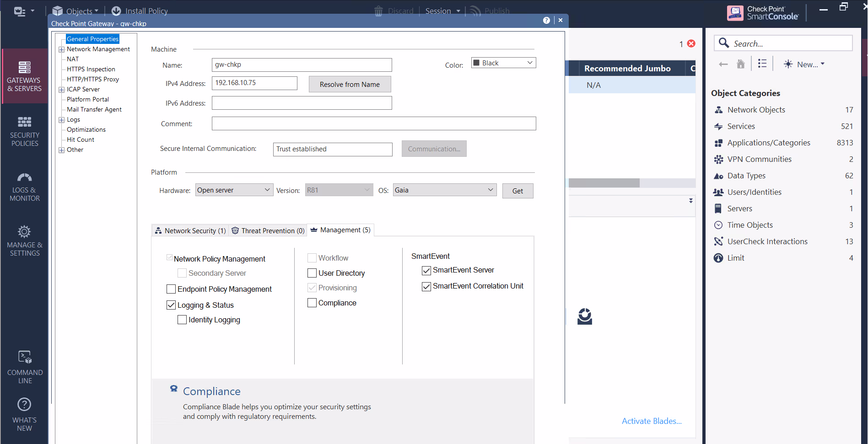
Task: Enable Identity Logging checkbox
Action: [182, 320]
